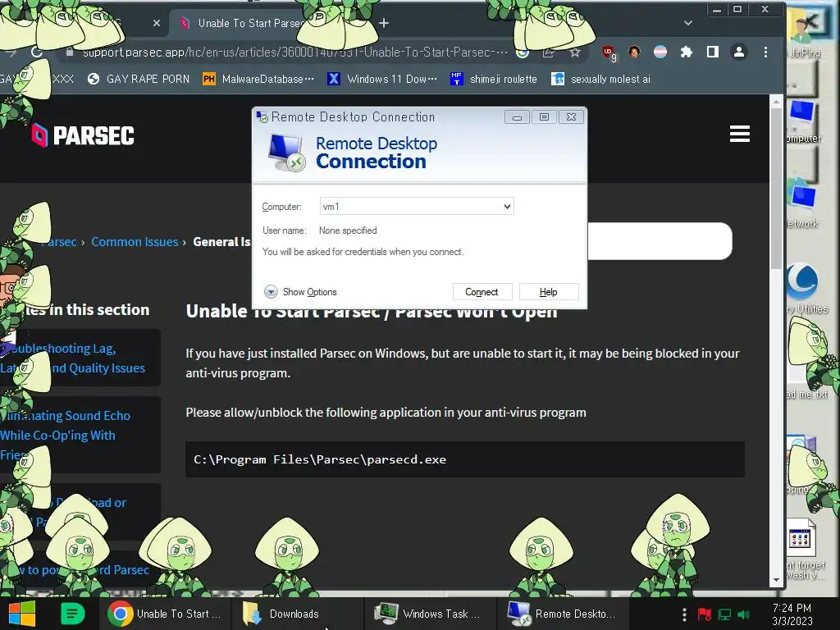Open the tab search chevron

[x=688, y=23]
